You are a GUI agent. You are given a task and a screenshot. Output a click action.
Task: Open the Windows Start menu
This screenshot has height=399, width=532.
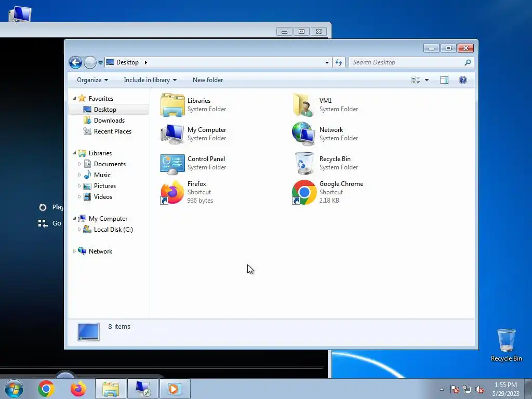[x=14, y=389]
